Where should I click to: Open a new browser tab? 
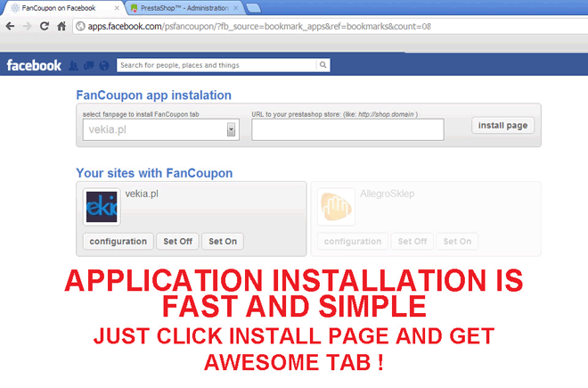click(254, 8)
